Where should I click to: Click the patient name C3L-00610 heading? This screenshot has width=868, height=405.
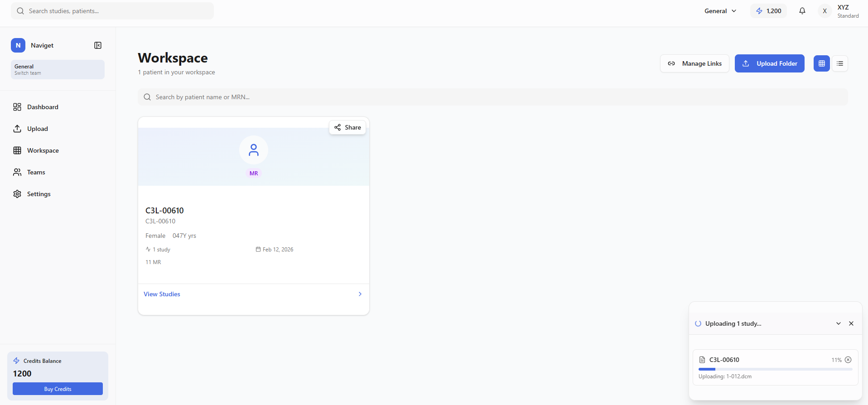(x=164, y=210)
